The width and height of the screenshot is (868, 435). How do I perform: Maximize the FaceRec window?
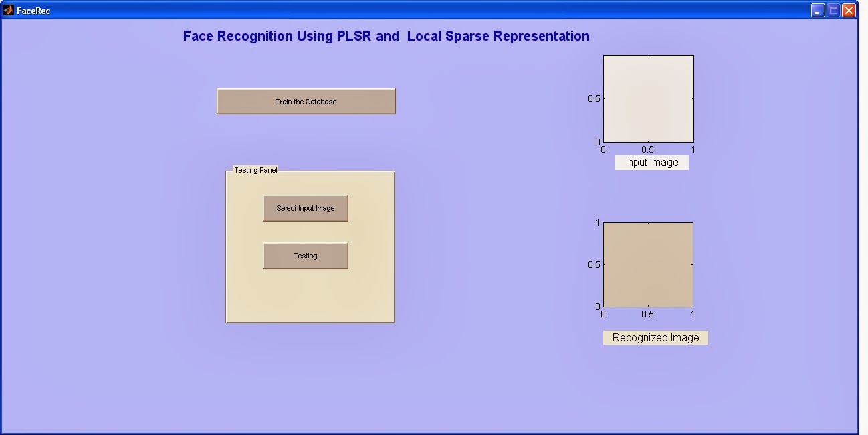pyautogui.click(x=833, y=10)
